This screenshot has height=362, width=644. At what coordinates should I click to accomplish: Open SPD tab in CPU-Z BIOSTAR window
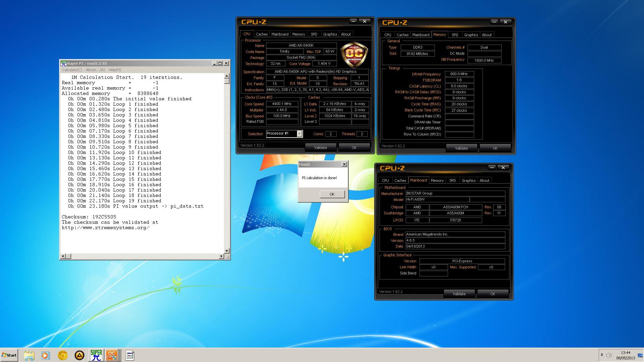point(452,180)
